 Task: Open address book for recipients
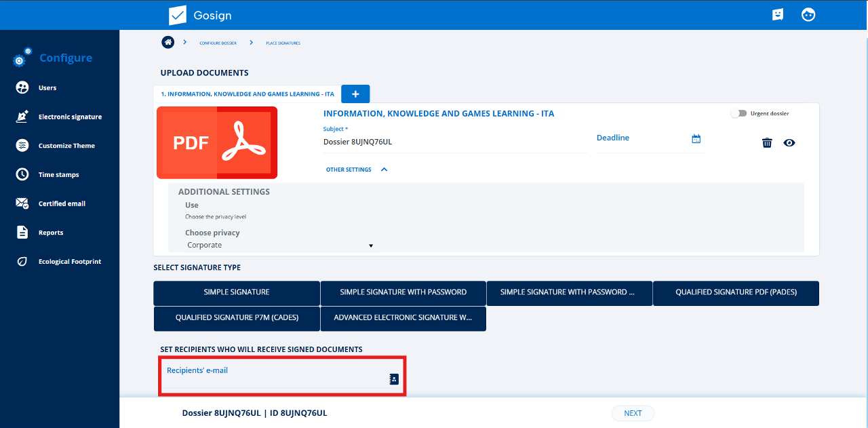tap(394, 379)
